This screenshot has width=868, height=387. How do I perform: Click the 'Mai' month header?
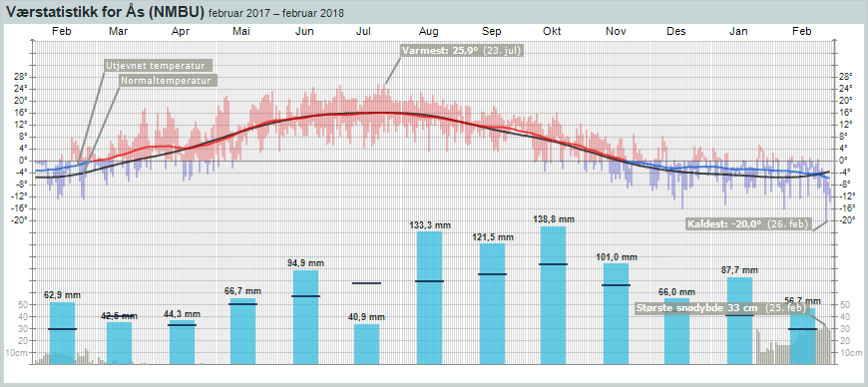[240, 32]
